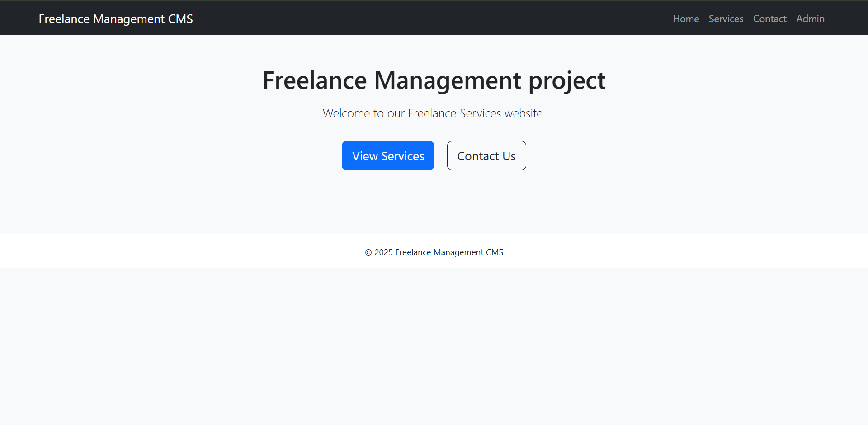Click the dark navigation bar
The height and width of the screenshot is (425, 868).
[407, 18]
